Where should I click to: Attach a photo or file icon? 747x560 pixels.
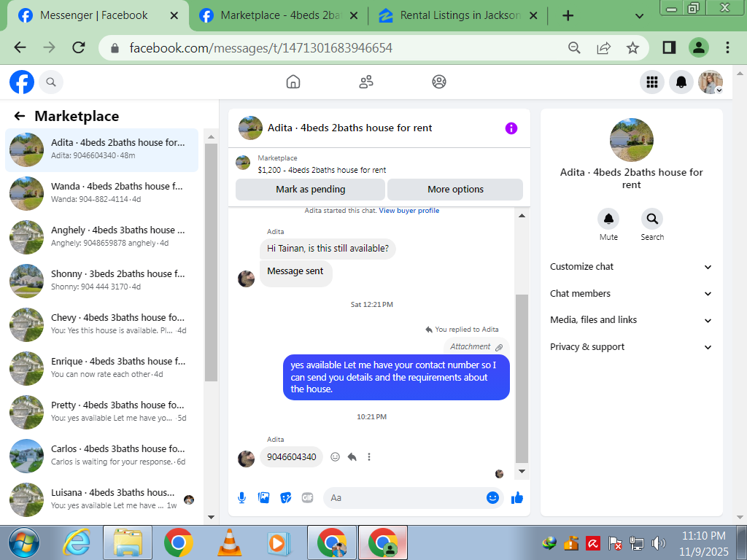pyautogui.click(x=263, y=498)
